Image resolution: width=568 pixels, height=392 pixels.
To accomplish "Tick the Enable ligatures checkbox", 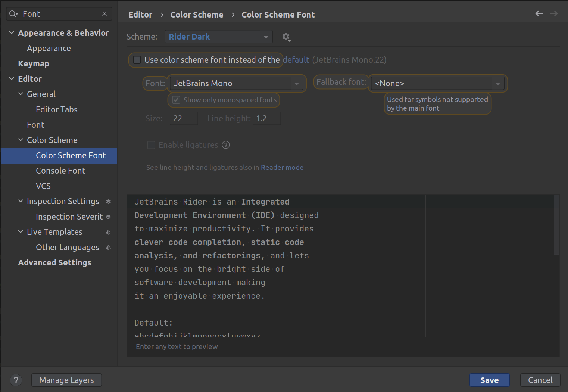I will point(151,145).
